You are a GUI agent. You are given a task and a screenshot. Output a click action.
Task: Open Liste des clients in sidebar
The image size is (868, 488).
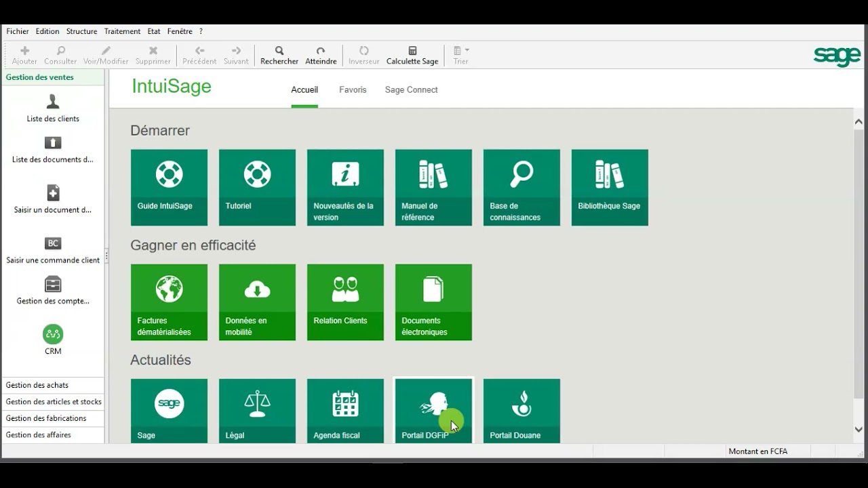[x=53, y=108]
